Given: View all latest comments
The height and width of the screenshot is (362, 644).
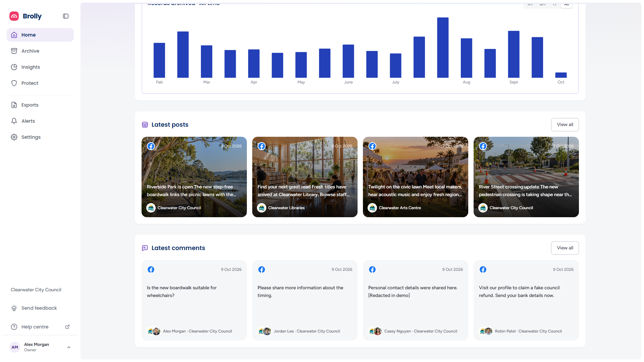Looking at the screenshot, I should click(x=565, y=248).
